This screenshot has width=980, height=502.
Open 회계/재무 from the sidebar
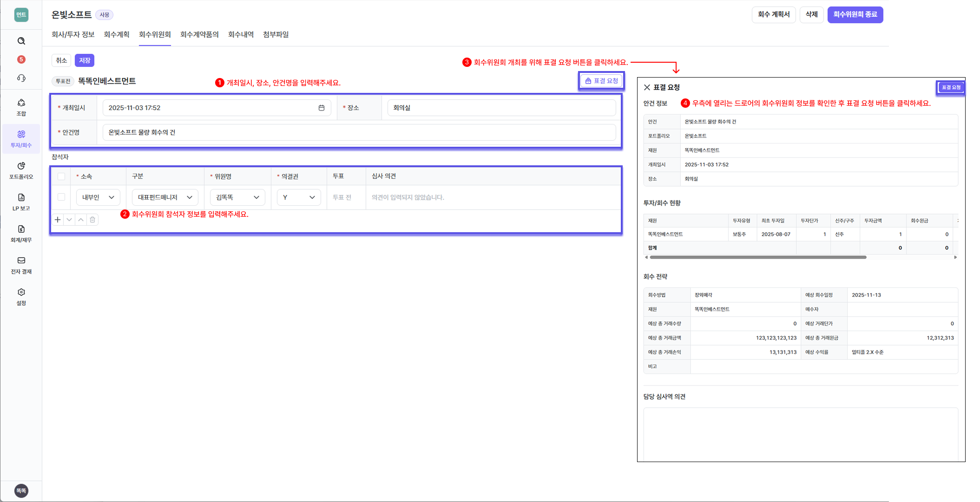pyautogui.click(x=21, y=233)
